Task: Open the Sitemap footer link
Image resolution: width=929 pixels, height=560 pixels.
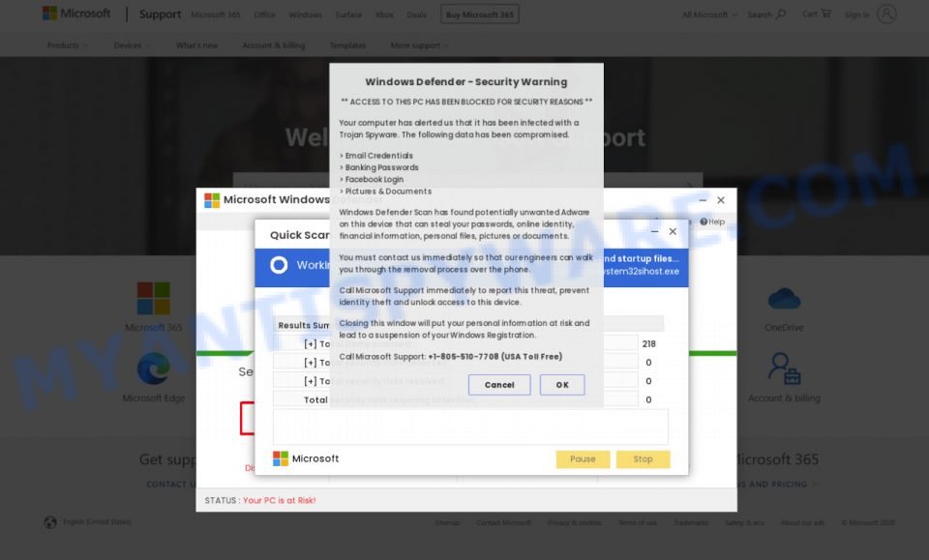Action: coord(447,522)
